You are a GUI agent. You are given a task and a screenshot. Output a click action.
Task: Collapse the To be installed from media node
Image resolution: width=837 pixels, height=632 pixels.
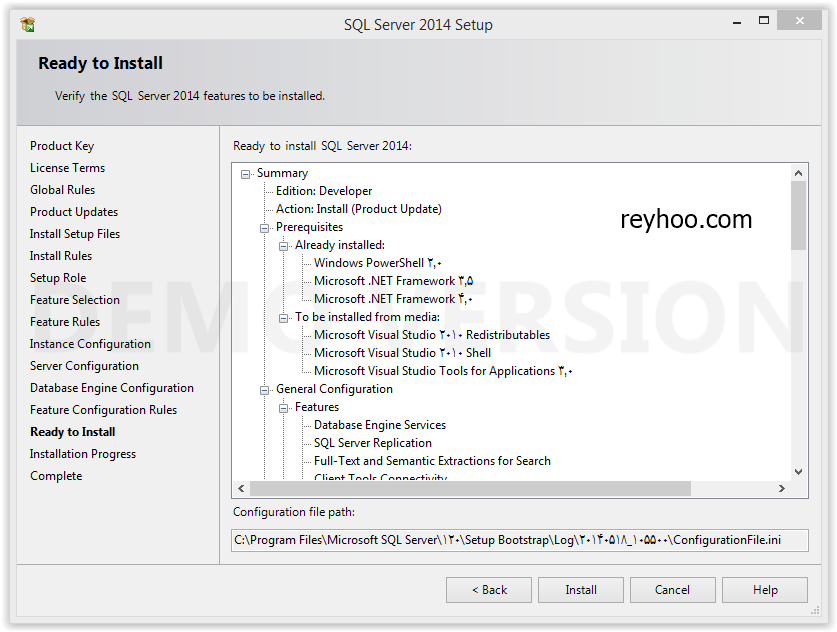click(283, 318)
